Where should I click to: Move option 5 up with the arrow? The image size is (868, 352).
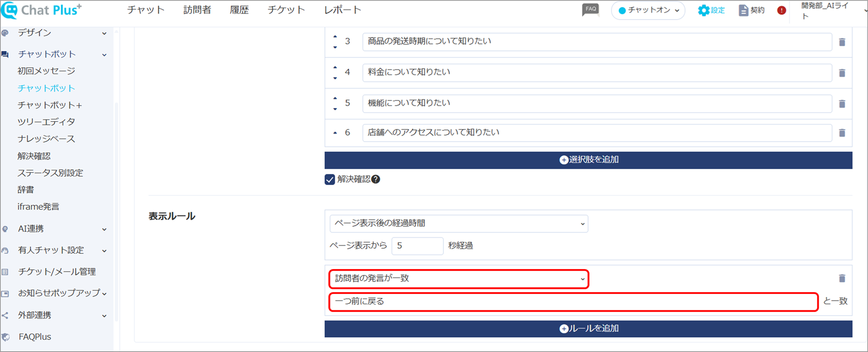(335, 98)
